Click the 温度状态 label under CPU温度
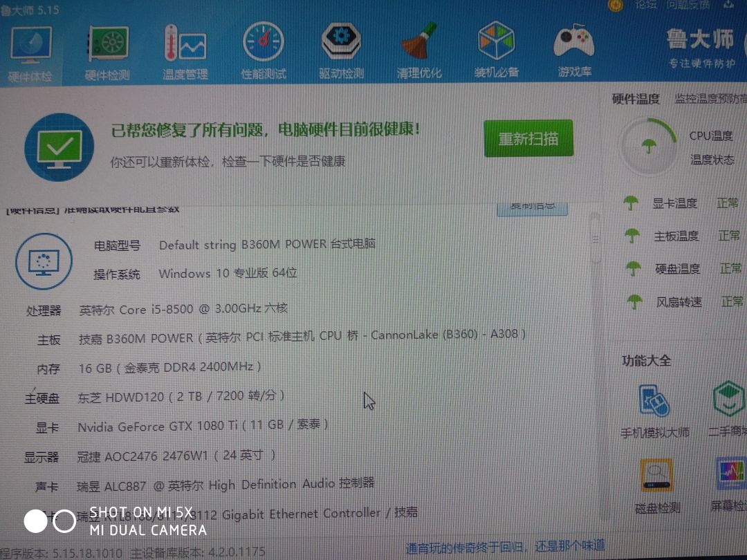Screen dimensions: 747x560 click(x=712, y=160)
